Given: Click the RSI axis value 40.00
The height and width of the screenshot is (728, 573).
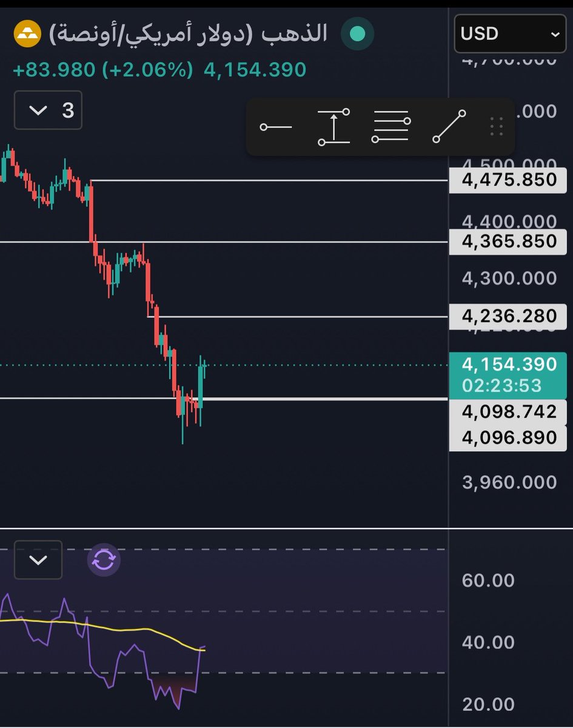Looking at the screenshot, I should click(488, 642).
